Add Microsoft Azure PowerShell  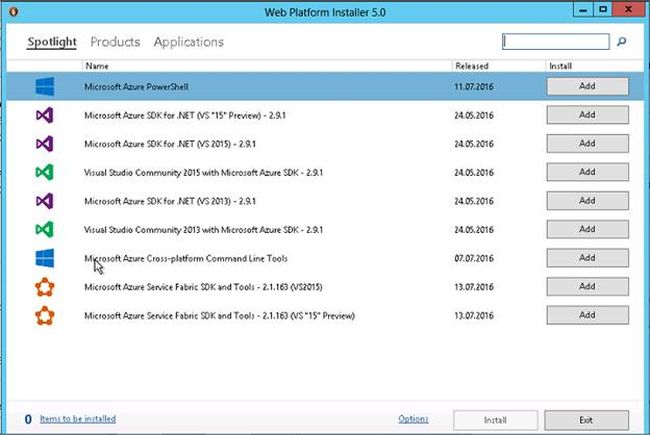pyautogui.click(x=587, y=86)
